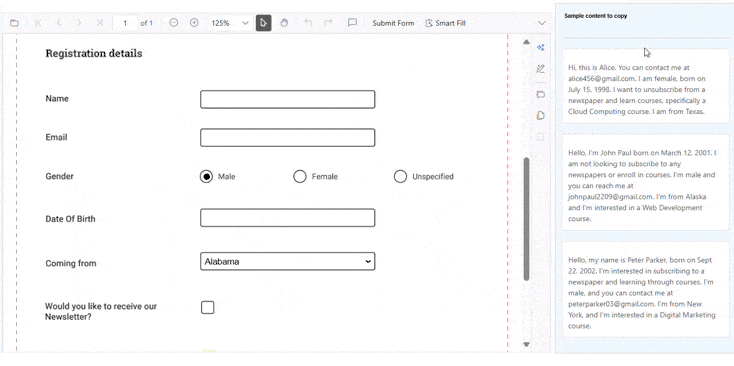Expand the toolbar overflow chevron
Image resolution: width=734 pixels, height=366 pixels.
[542, 23]
